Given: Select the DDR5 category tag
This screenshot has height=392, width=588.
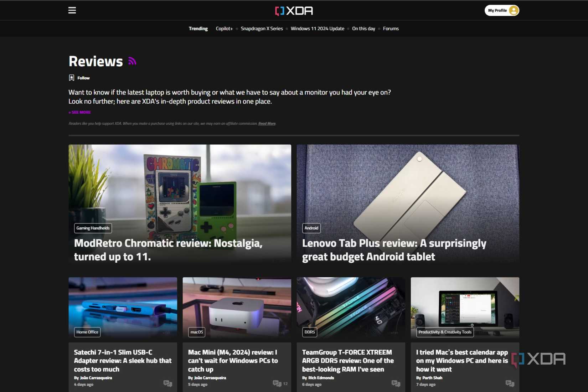Looking at the screenshot, I should point(310,332).
